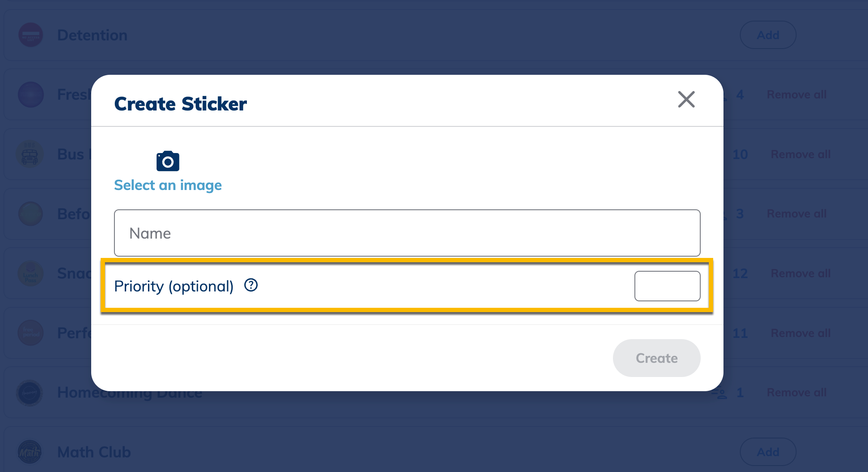Click the Priority help question mark icon

click(251, 285)
